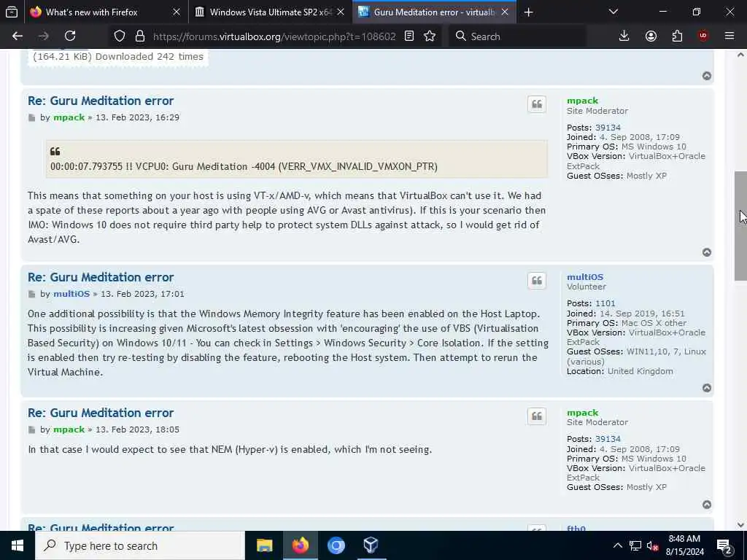Click the padlock site security icon

pyautogui.click(x=139, y=36)
